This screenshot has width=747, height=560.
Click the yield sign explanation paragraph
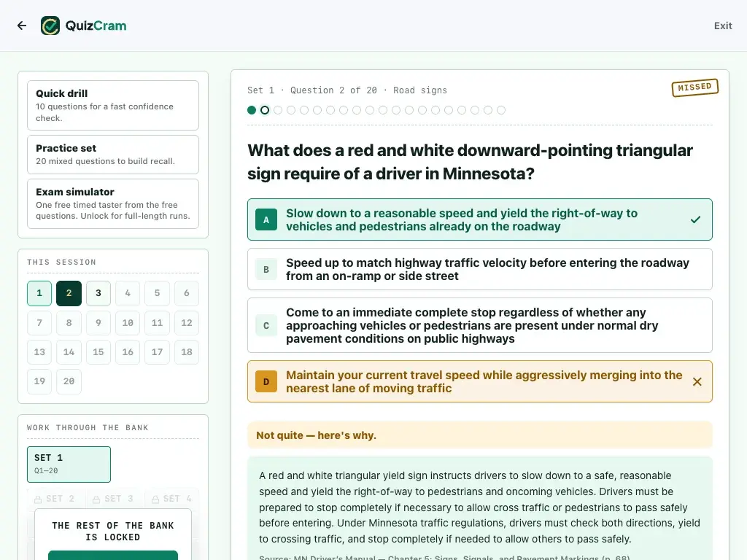480,507
